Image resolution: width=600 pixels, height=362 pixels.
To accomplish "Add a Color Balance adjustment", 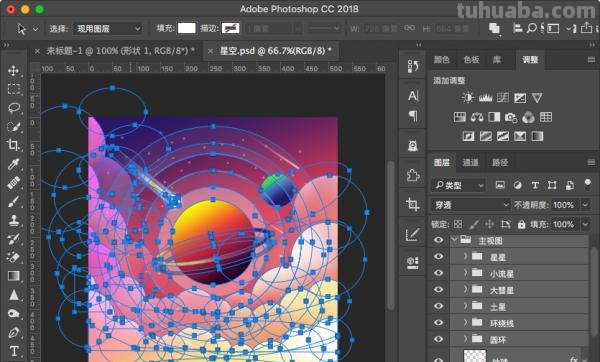I will click(x=477, y=117).
